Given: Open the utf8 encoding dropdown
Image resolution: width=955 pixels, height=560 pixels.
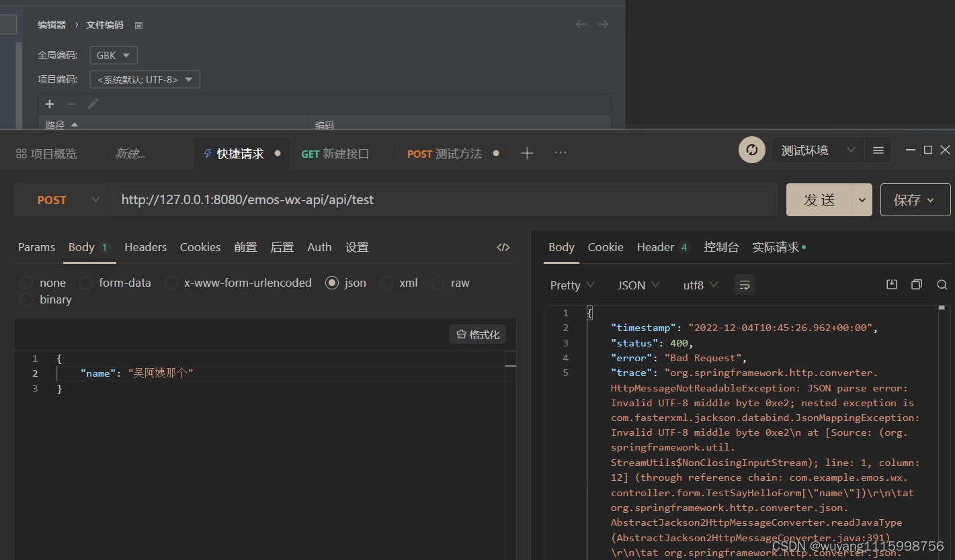Looking at the screenshot, I should click(701, 285).
